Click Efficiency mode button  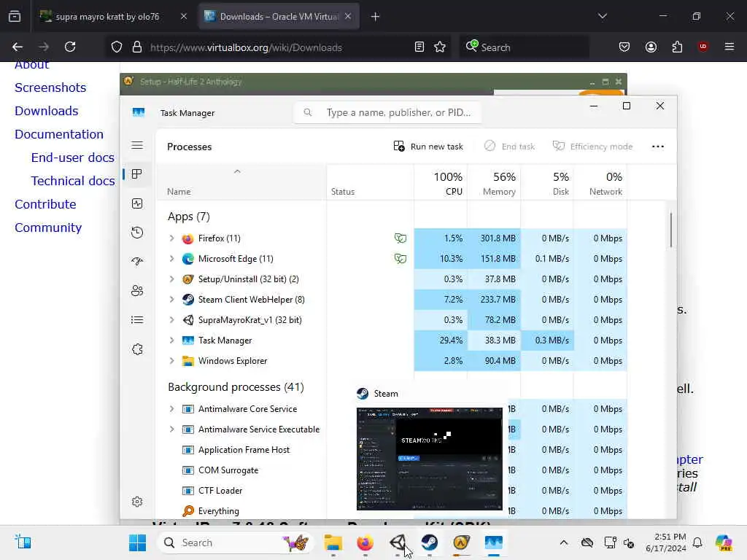(592, 147)
